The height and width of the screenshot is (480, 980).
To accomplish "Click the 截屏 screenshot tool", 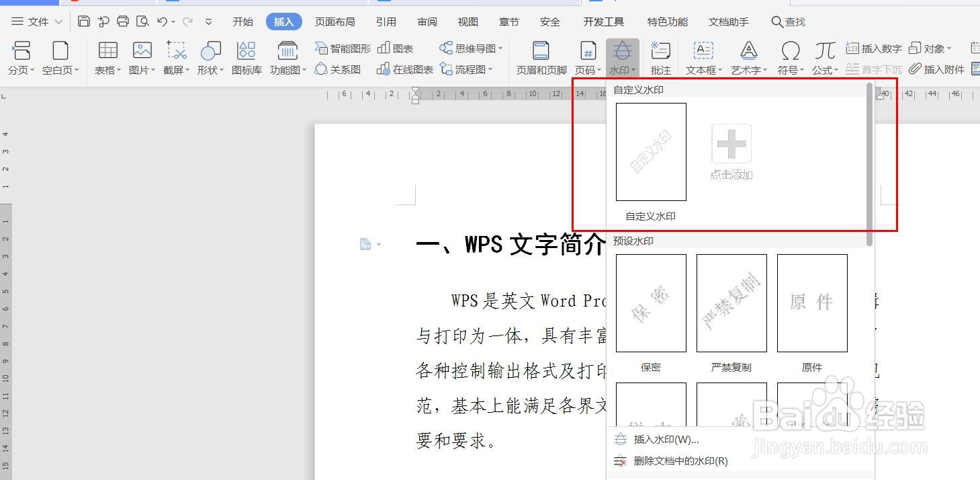I will tap(176, 57).
